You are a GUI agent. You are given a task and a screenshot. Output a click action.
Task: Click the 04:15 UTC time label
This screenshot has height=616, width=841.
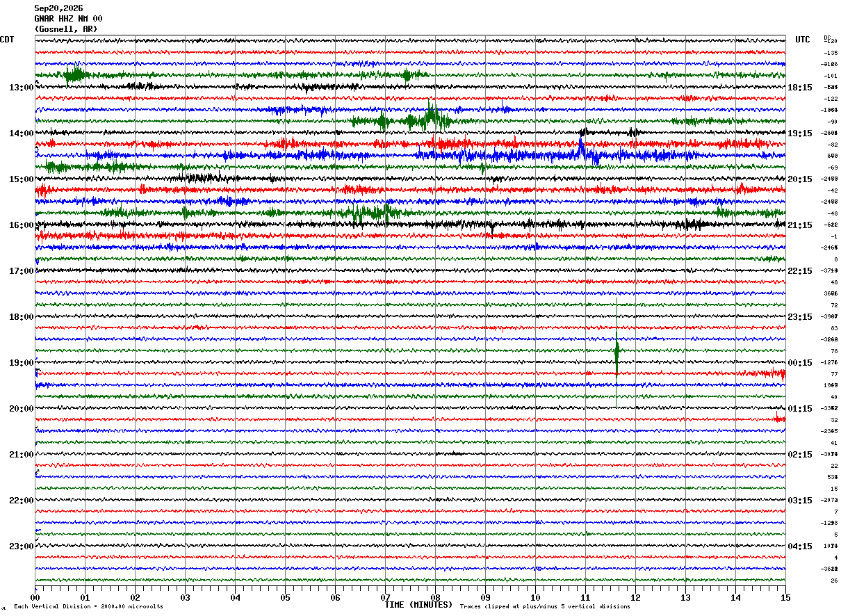pos(800,546)
